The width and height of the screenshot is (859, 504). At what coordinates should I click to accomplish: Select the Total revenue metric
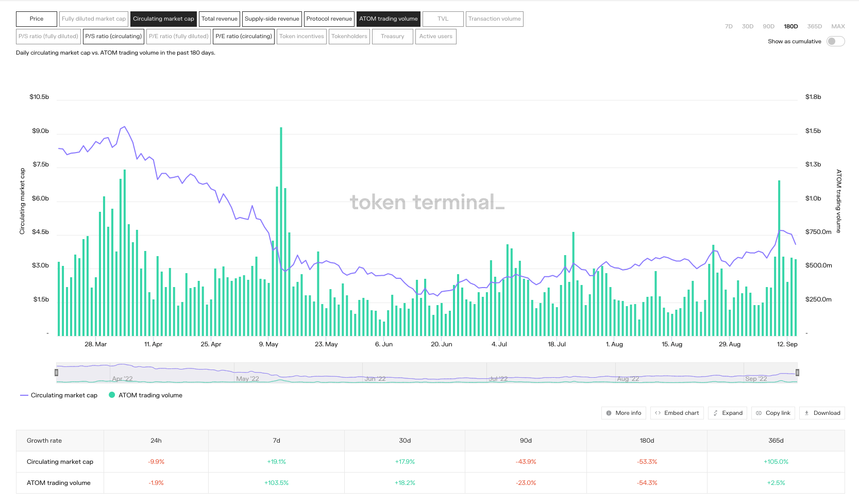click(220, 19)
